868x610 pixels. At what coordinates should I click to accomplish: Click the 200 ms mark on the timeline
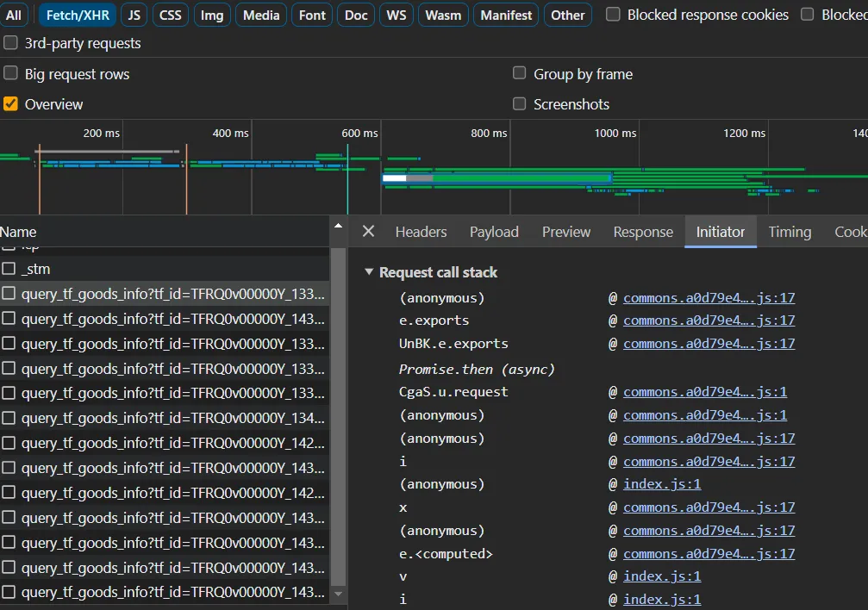point(102,133)
